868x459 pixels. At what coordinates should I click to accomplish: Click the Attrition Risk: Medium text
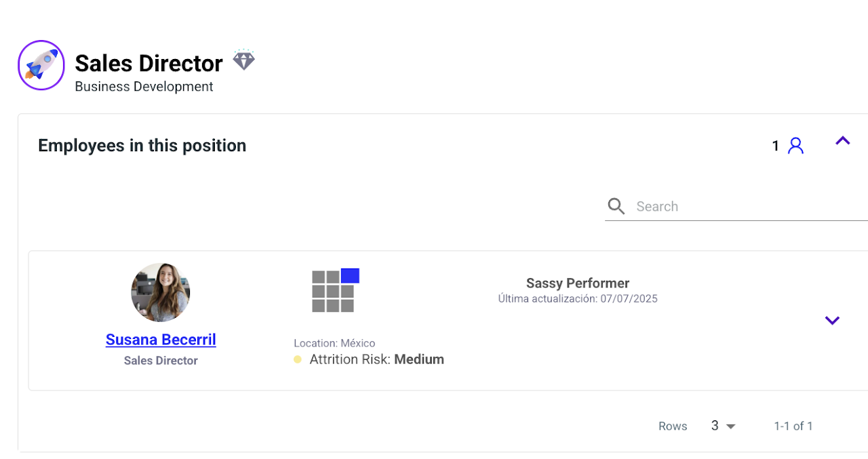pos(376,360)
